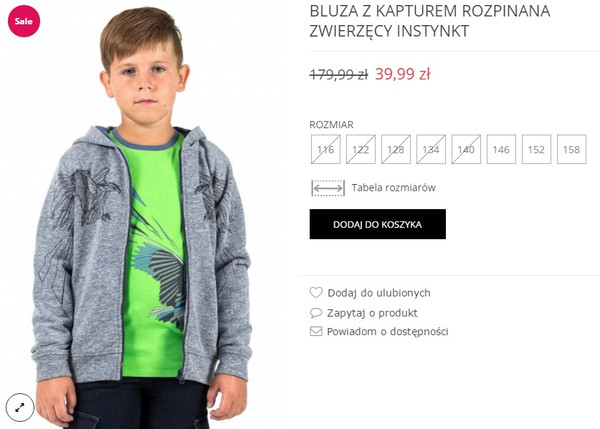Select size 152
This screenshot has height=429, width=600.
point(536,149)
